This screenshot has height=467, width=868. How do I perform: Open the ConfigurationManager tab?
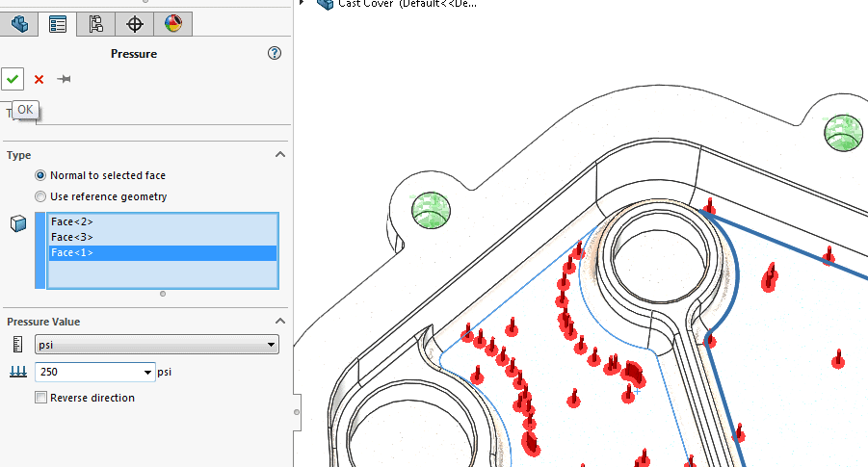tap(95, 23)
